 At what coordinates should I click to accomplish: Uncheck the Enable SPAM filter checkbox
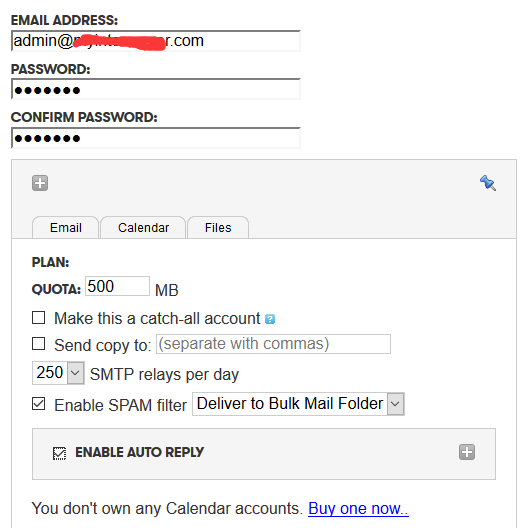[38, 403]
